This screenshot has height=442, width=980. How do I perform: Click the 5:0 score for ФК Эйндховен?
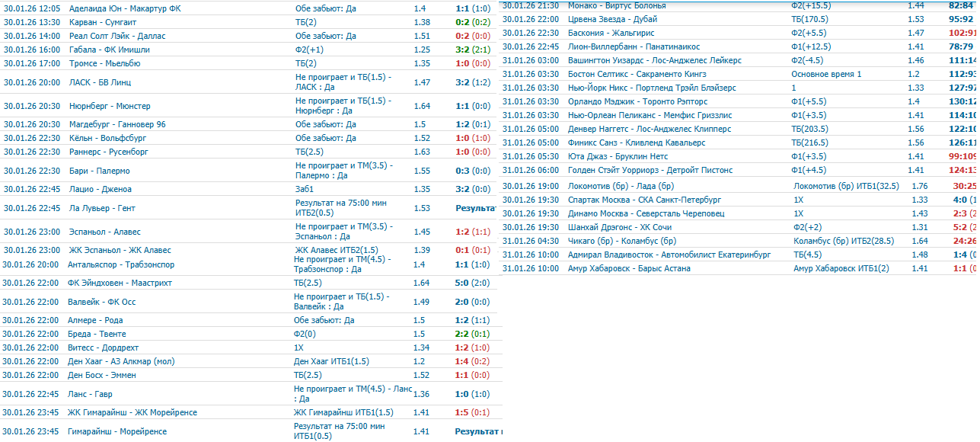(464, 283)
